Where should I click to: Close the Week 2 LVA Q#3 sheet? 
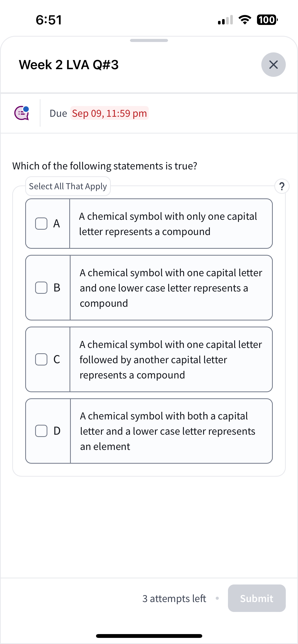273,65
